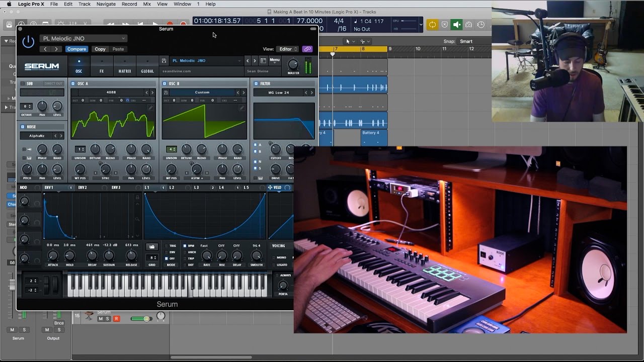Enable LEGATO voicing checkbox
The image size is (644, 362).
pos(274,264)
